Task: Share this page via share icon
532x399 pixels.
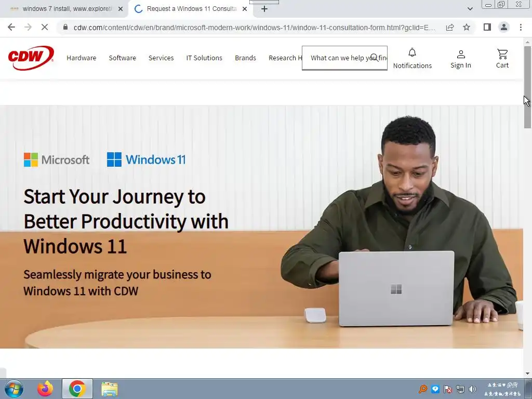Action: [450, 27]
